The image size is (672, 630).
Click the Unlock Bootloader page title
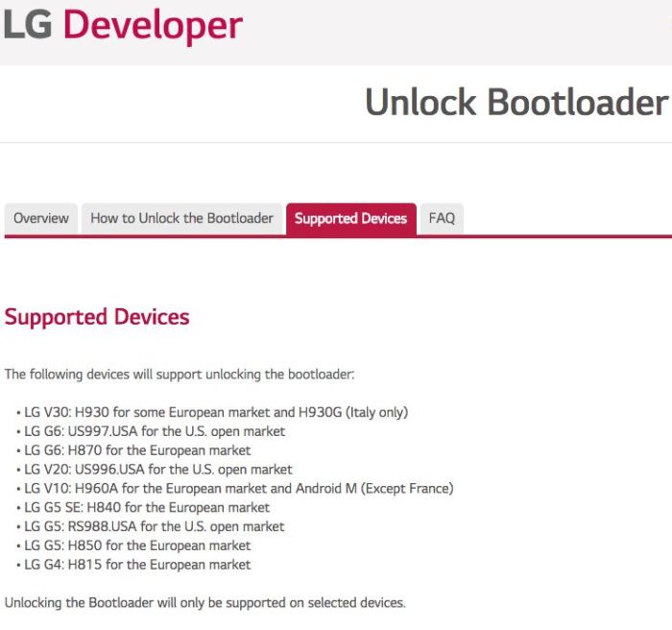tap(516, 102)
